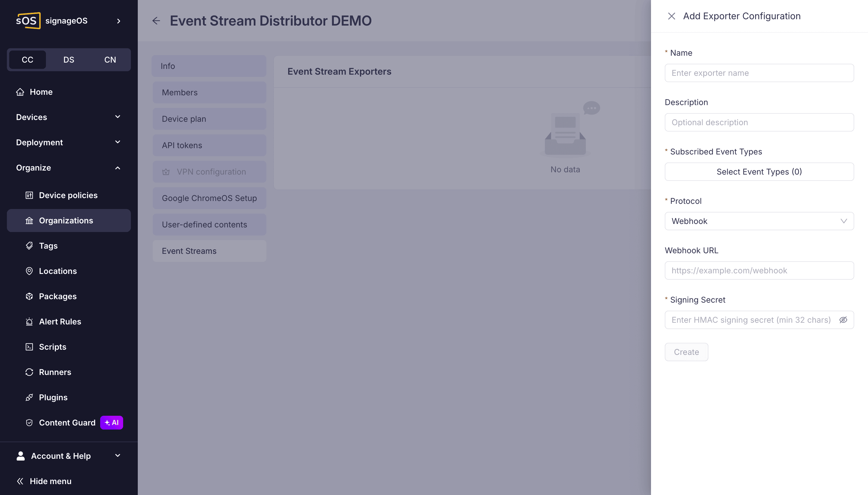The image size is (868, 495).
Task: Click the Create button
Action: pyautogui.click(x=687, y=352)
